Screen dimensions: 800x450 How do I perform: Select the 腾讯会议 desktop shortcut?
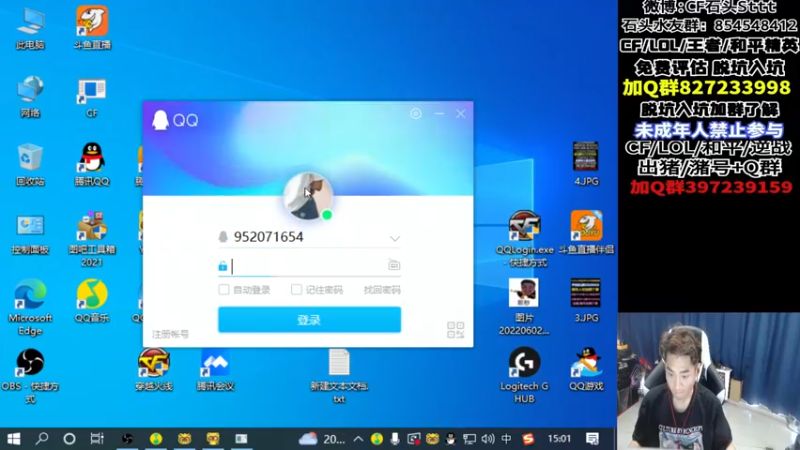[x=215, y=370]
